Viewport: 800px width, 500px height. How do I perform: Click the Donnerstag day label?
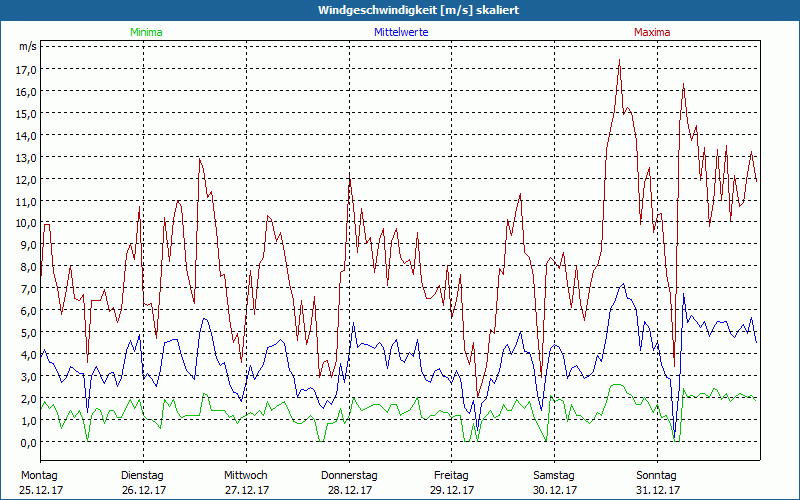(349, 476)
